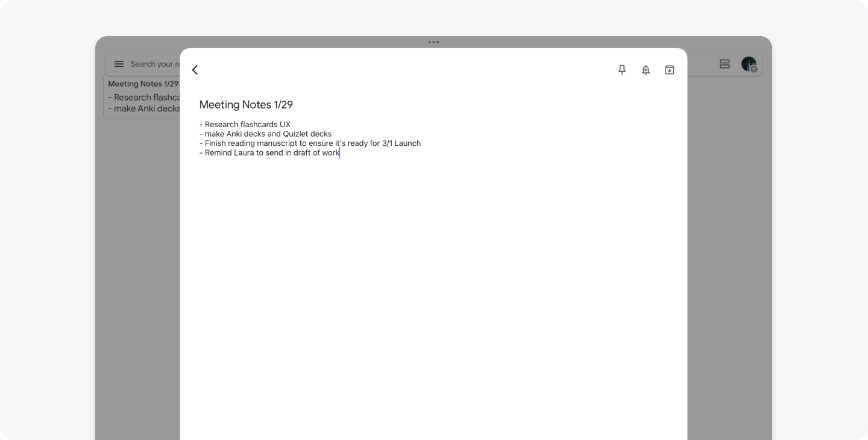Click the Research flashca text on background card
Screen dimensions: 868x440
coord(143,97)
